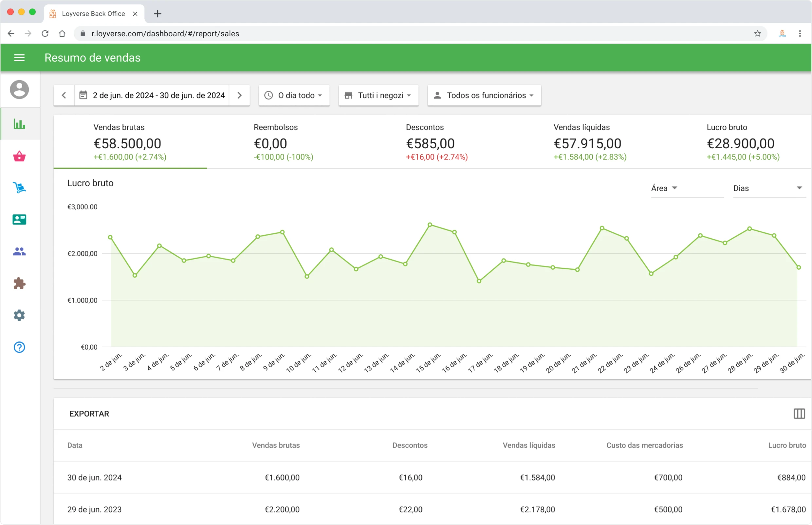Viewport: 812px width, 525px height.
Task: Click the EXPORTAR button
Action: click(89, 413)
